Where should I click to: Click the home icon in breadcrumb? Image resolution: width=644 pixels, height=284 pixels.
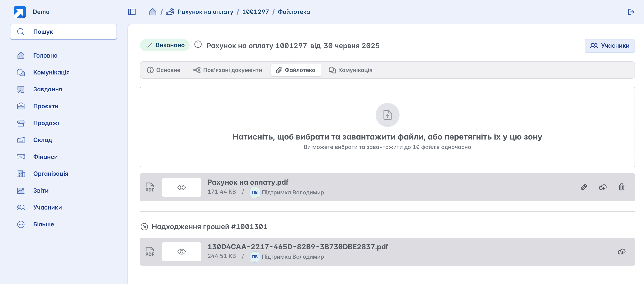tap(153, 12)
